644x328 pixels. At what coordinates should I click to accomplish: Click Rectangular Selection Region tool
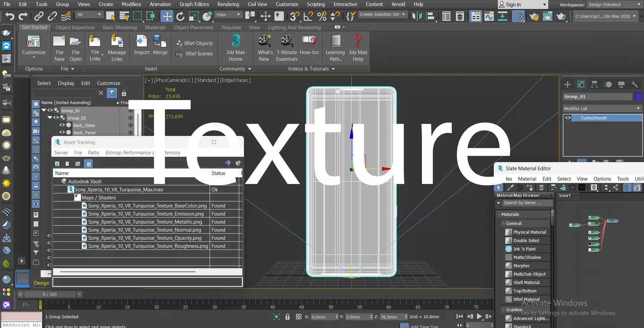click(137, 16)
